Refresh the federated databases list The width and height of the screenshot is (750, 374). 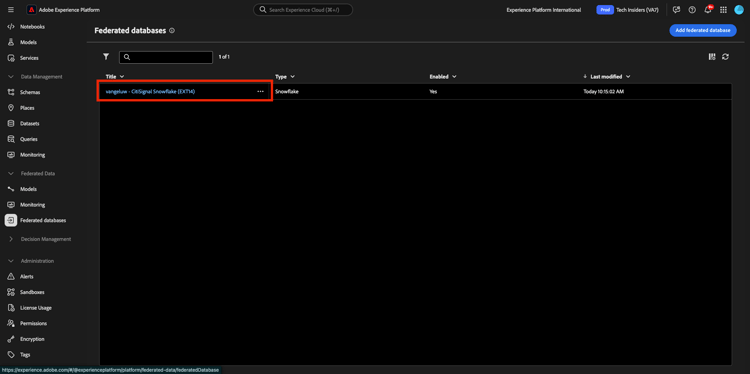point(726,57)
